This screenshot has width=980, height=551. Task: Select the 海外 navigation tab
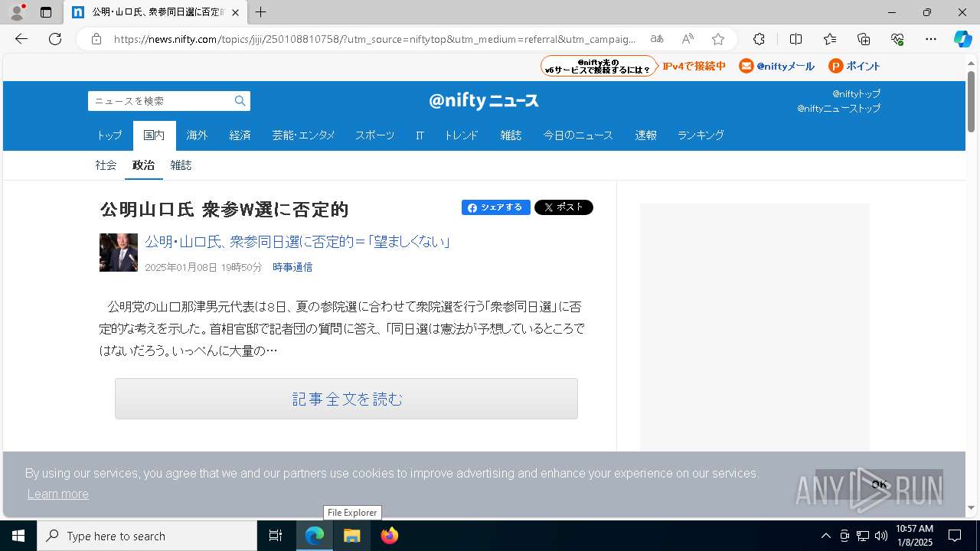pyautogui.click(x=198, y=135)
